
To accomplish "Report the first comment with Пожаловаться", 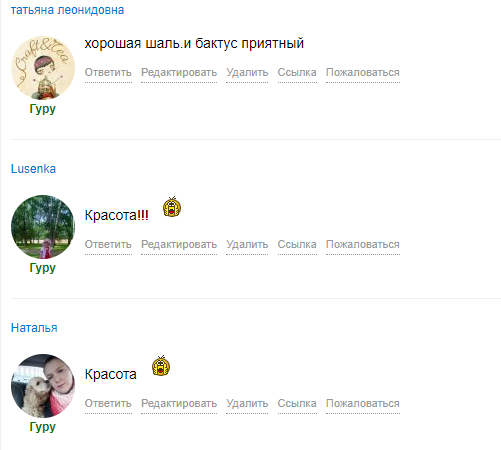I will coord(363,72).
